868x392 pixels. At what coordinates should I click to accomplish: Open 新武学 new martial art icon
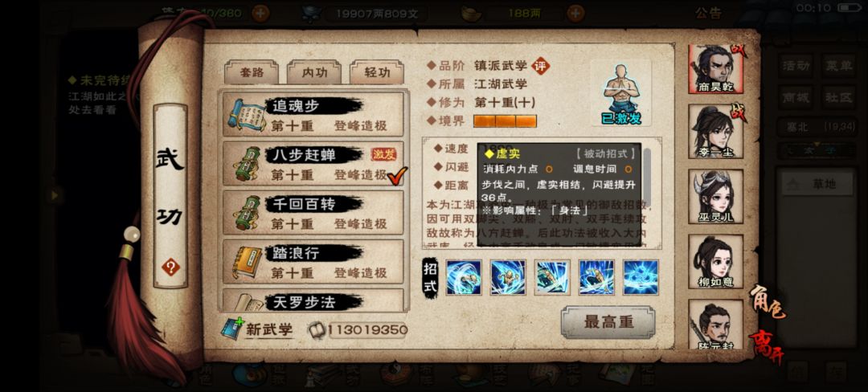pyautogui.click(x=231, y=329)
